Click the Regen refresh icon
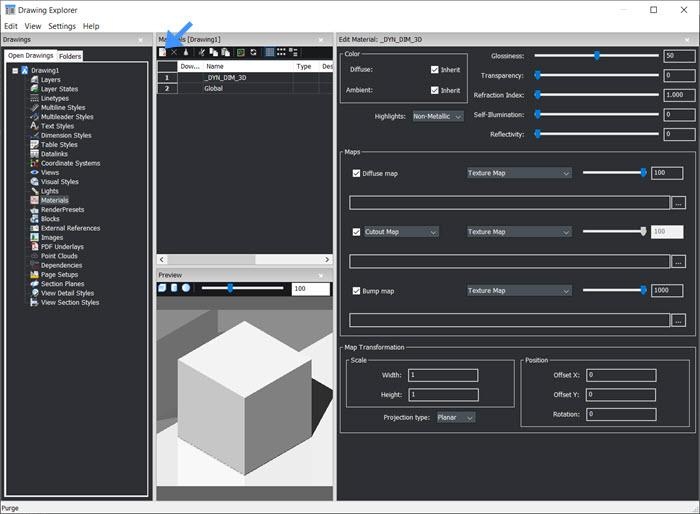700x514 pixels. (254, 51)
